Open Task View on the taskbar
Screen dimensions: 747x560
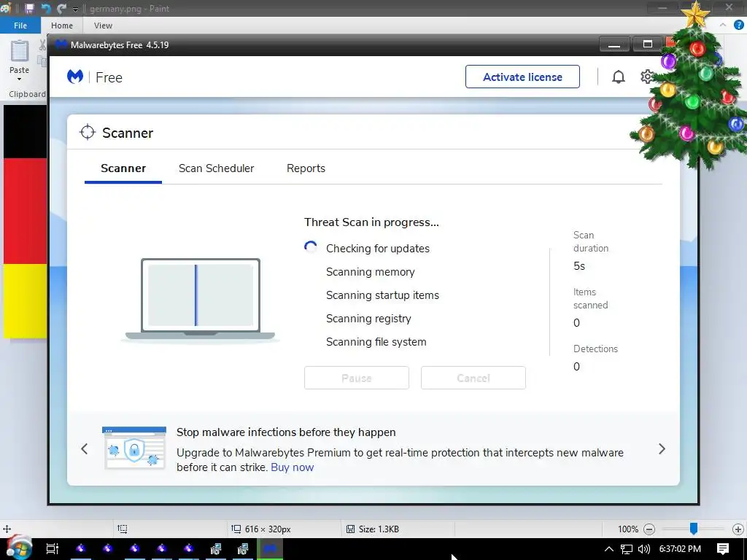coord(52,548)
